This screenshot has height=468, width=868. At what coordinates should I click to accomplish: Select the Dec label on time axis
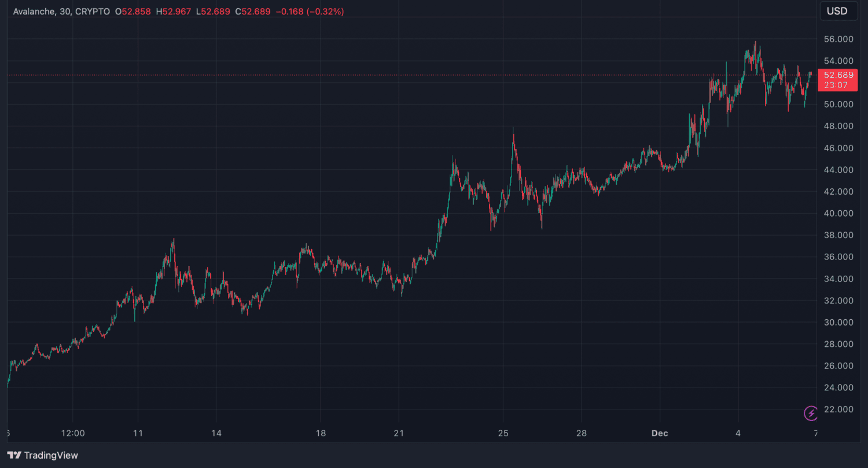coord(660,433)
